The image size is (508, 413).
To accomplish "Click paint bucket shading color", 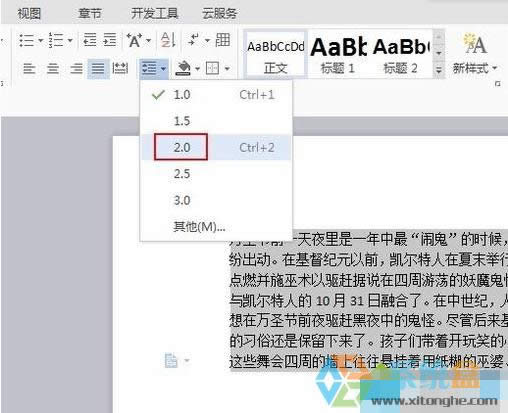I will coord(183,68).
